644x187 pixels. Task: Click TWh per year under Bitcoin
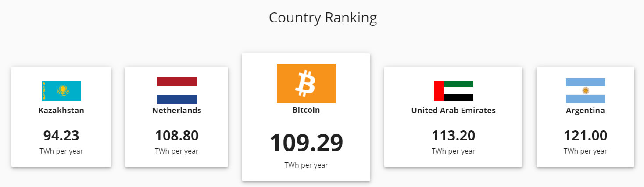point(306,165)
